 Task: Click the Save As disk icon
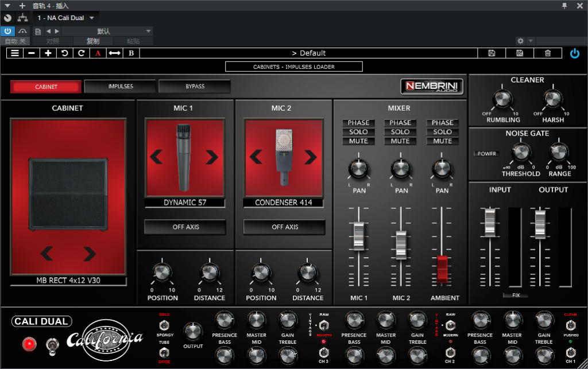point(519,53)
